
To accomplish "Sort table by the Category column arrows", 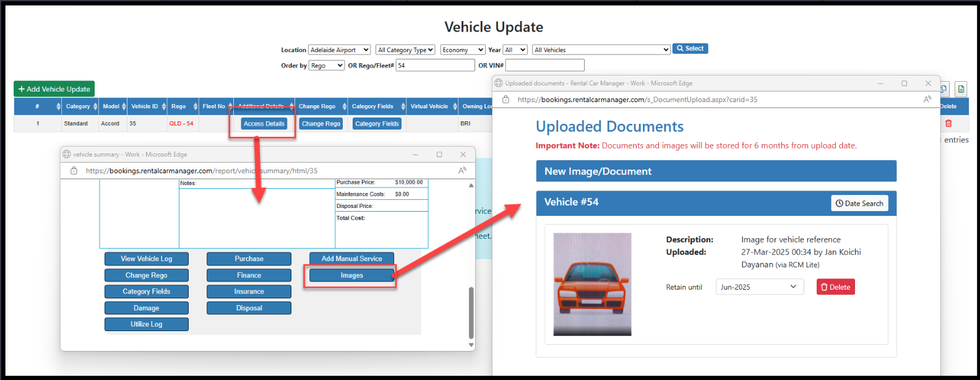I will 95,106.
